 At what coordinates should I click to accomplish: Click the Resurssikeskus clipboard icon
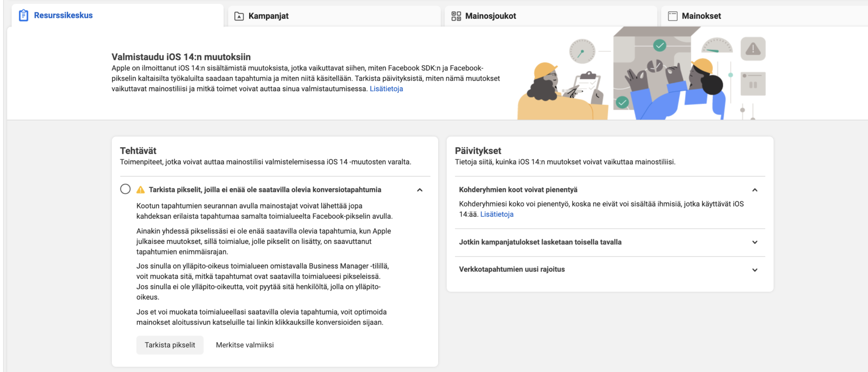click(x=24, y=15)
